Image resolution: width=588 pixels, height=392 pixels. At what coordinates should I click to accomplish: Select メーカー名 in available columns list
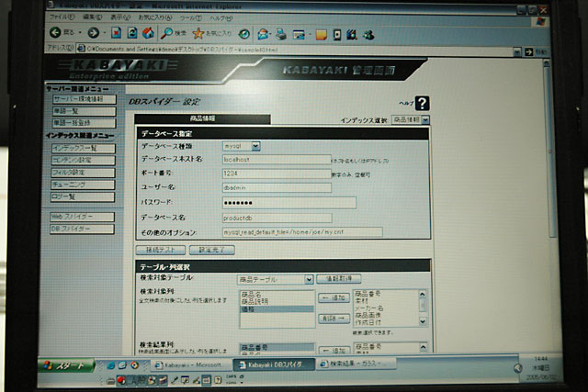[386, 308]
